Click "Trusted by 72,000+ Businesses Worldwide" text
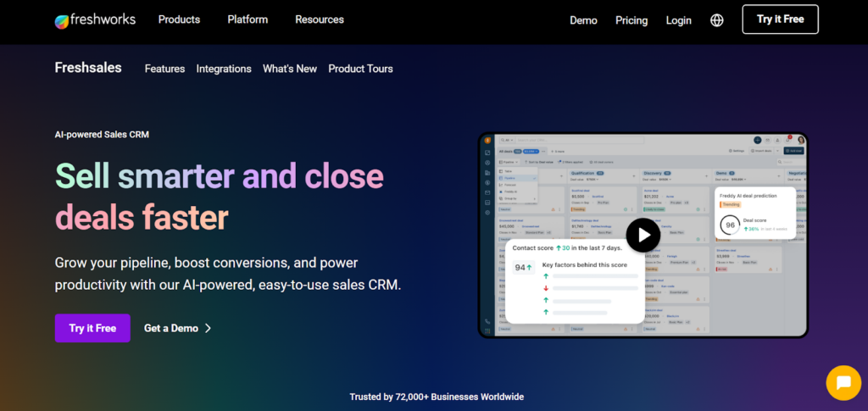868x411 pixels. [x=437, y=397]
